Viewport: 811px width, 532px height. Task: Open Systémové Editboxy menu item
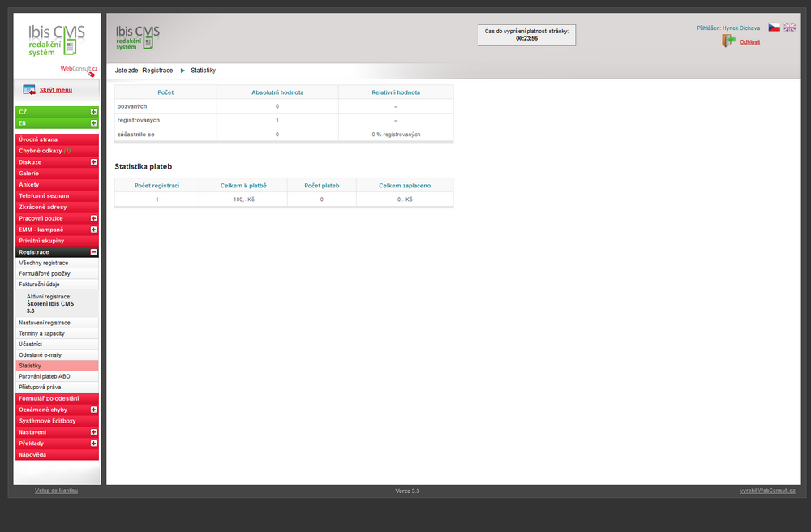[57, 421]
